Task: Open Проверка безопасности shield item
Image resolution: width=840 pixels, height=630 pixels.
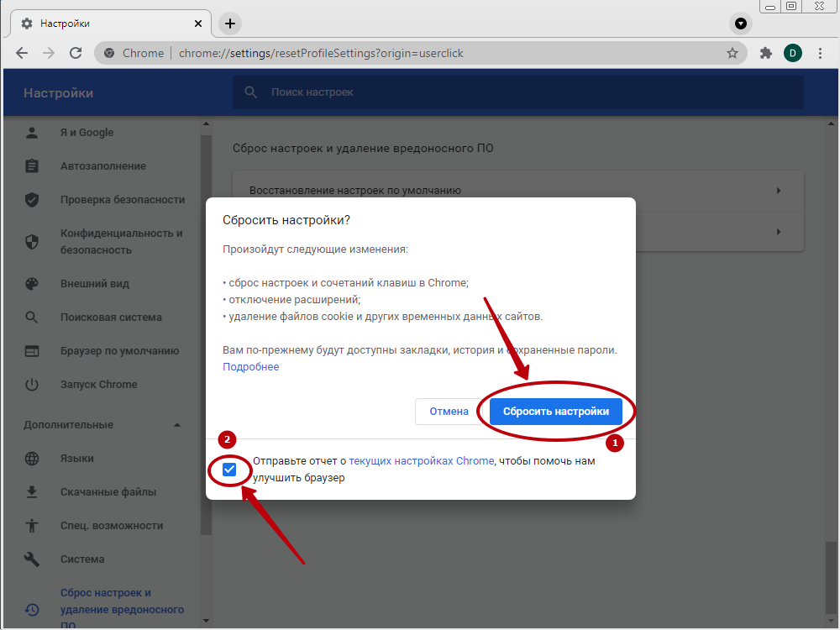Action: point(122,200)
